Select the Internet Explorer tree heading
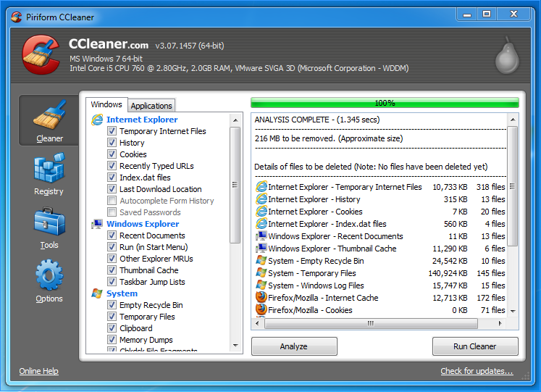This screenshot has width=541, height=392. click(x=142, y=120)
